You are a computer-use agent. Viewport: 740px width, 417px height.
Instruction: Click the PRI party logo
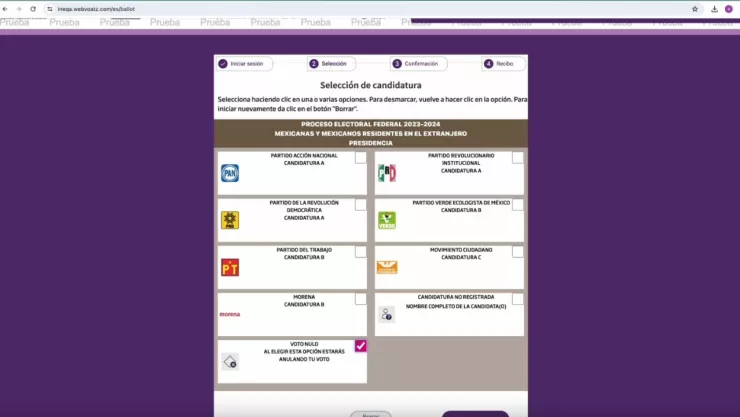pyautogui.click(x=387, y=173)
